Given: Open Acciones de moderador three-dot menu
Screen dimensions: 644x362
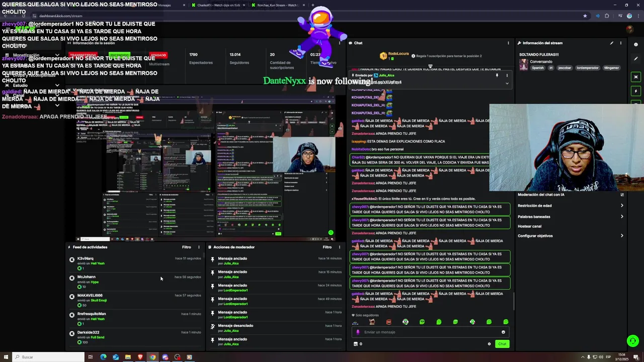Looking at the screenshot, I should point(339,247).
